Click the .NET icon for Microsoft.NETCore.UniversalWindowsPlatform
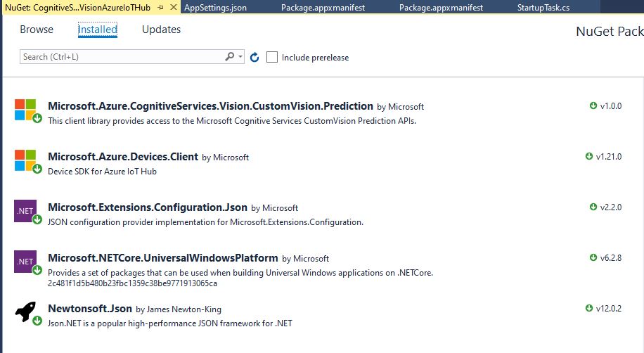 point(25,262)
